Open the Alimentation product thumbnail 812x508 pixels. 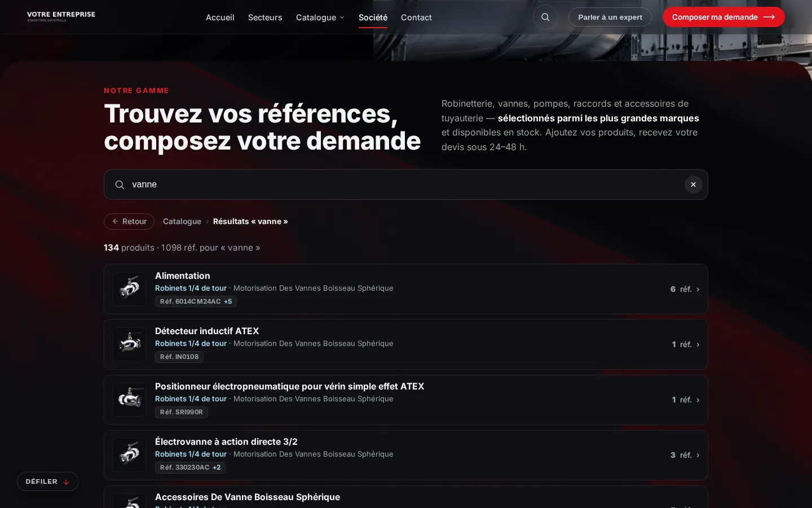pos(129,289)
